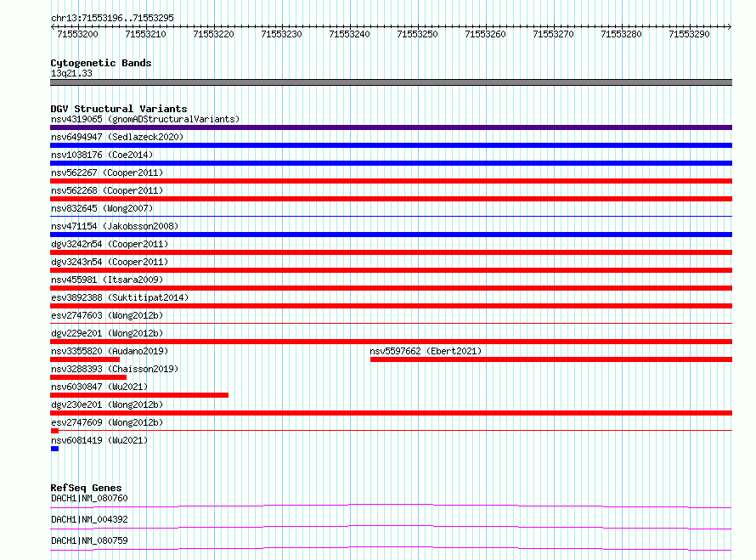Click ruler position 71553290
Image resolution: width=756 pixels, height=560 pixels.
pyautogui.click(x=690, y=34)
